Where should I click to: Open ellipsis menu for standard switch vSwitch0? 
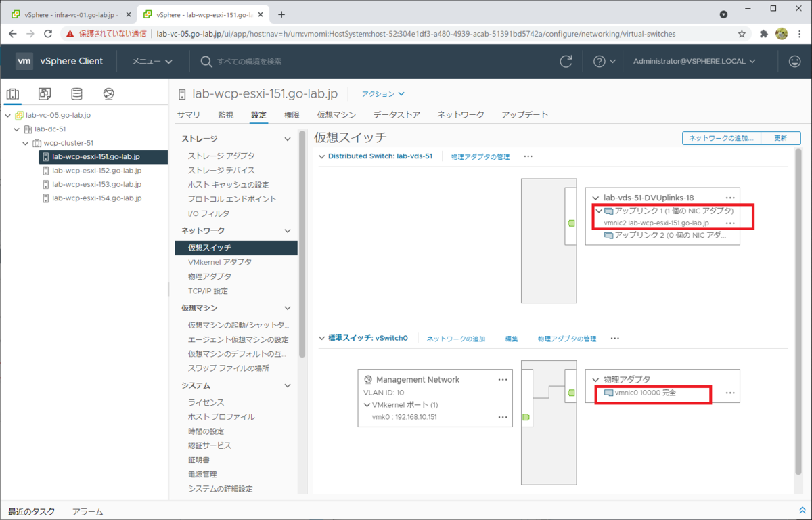614,338
